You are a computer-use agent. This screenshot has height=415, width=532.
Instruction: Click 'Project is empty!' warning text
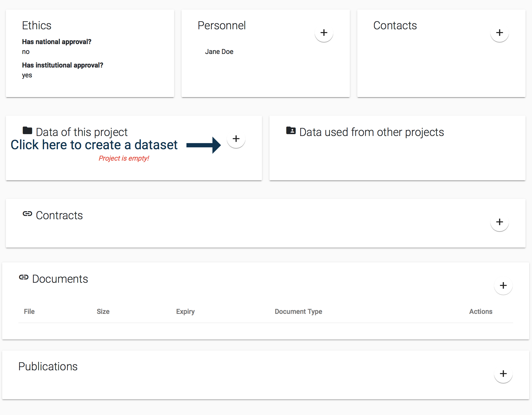124,158
